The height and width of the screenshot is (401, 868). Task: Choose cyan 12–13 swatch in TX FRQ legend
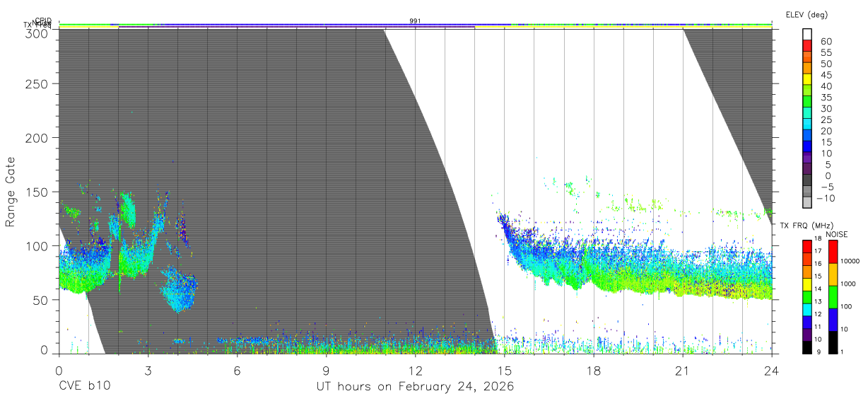click(807, 310)
